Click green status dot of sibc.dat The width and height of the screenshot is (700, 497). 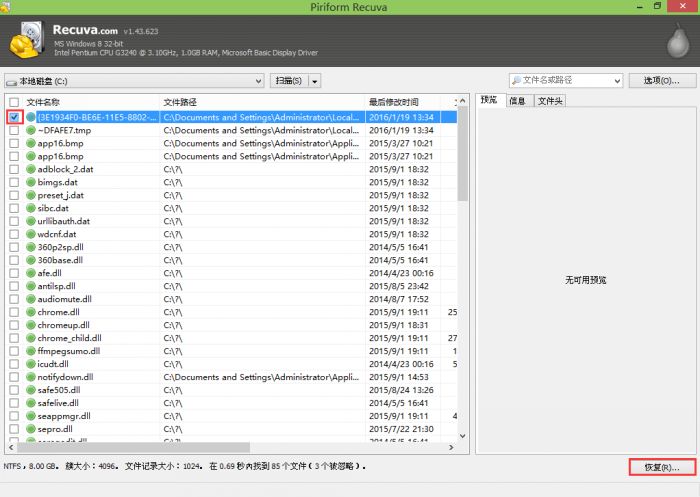30,208
